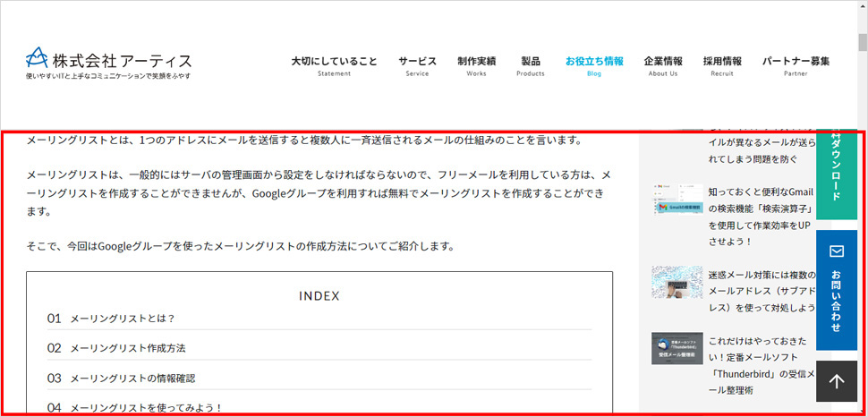Click the blue お問い合わせ contact button
The width and height of the screenshot is (868, 417).
(837, 290)
